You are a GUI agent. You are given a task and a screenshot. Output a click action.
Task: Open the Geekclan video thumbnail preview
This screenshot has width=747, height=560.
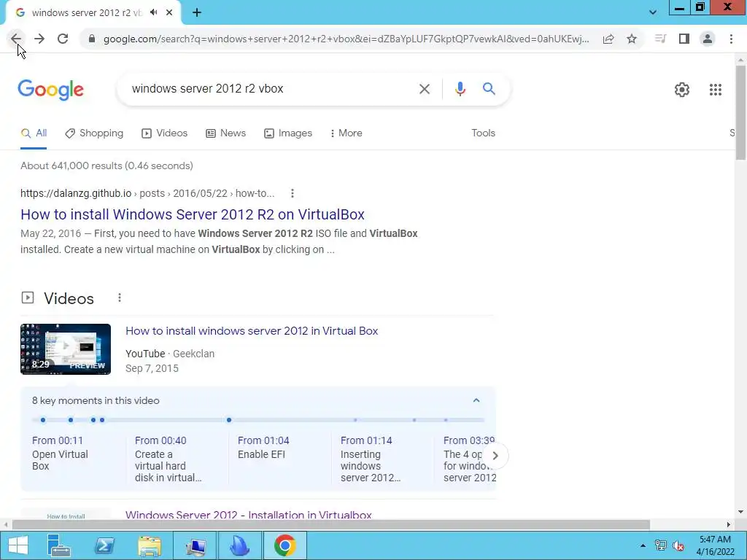[x=66, y=349]
